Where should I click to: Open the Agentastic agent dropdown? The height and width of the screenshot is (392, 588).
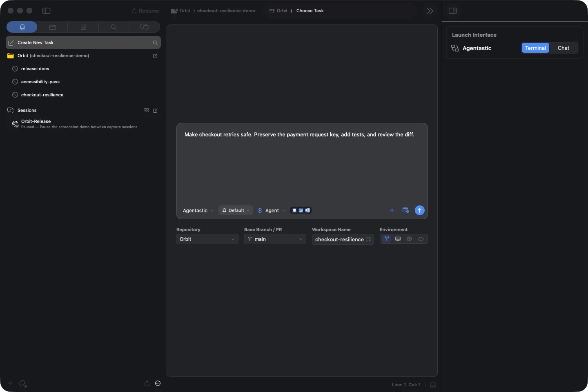(x=198, y=211)
